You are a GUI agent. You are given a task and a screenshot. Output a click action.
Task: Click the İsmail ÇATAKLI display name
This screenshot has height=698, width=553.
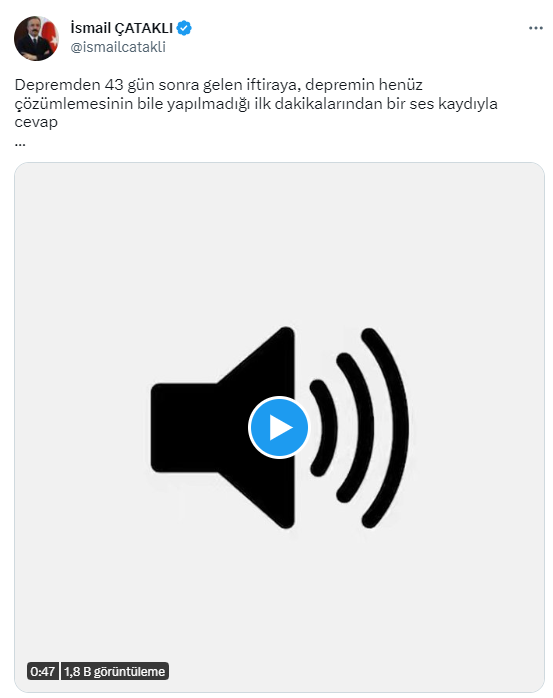pos(122,28)
